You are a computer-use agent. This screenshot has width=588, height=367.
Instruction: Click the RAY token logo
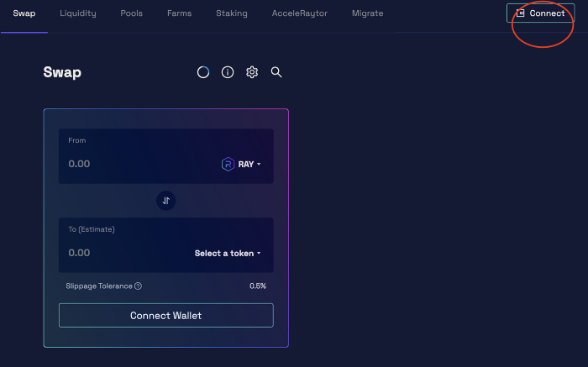228,165
